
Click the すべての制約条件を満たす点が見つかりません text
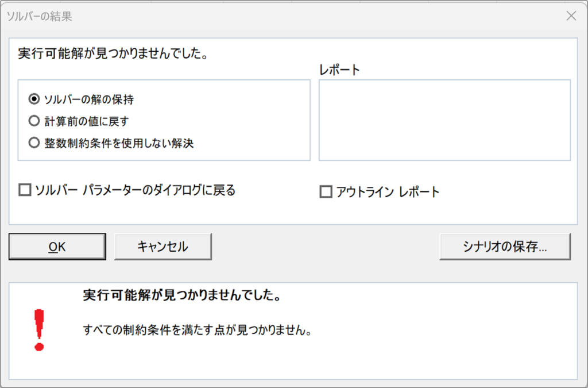coord(197,331)
